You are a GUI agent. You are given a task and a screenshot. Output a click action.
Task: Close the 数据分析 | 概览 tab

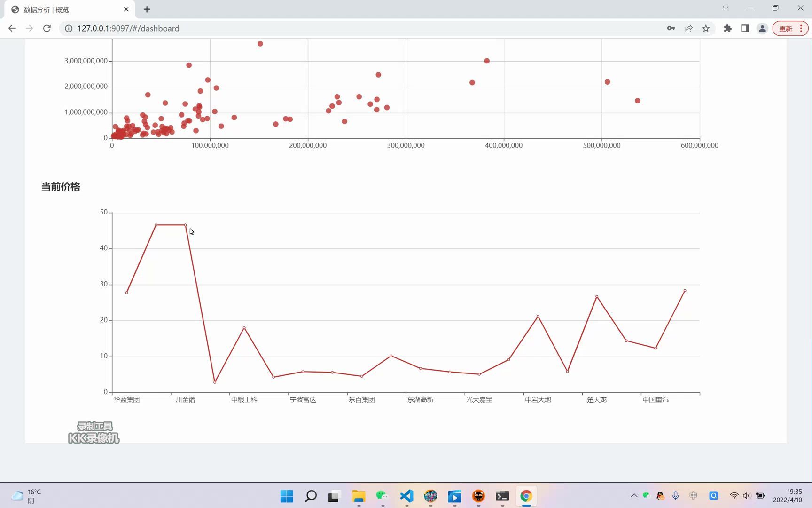[x=126, y=9]
